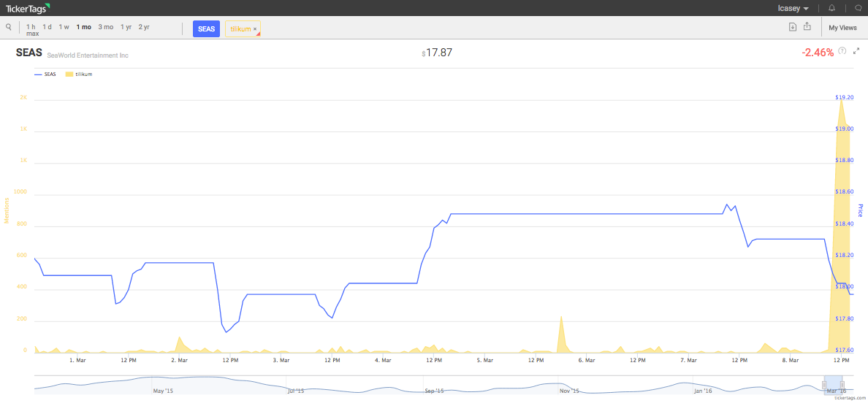The image size is (868, 406).
Task: Click May '15 in navigator timeline
Action: 163,391
